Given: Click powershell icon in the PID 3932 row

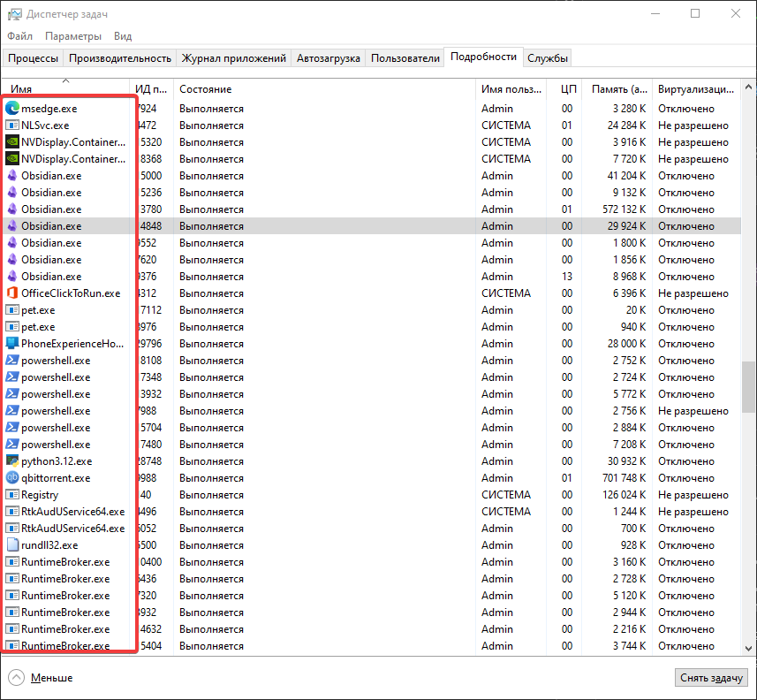Looking at the screenshot, I should (12, 393).
